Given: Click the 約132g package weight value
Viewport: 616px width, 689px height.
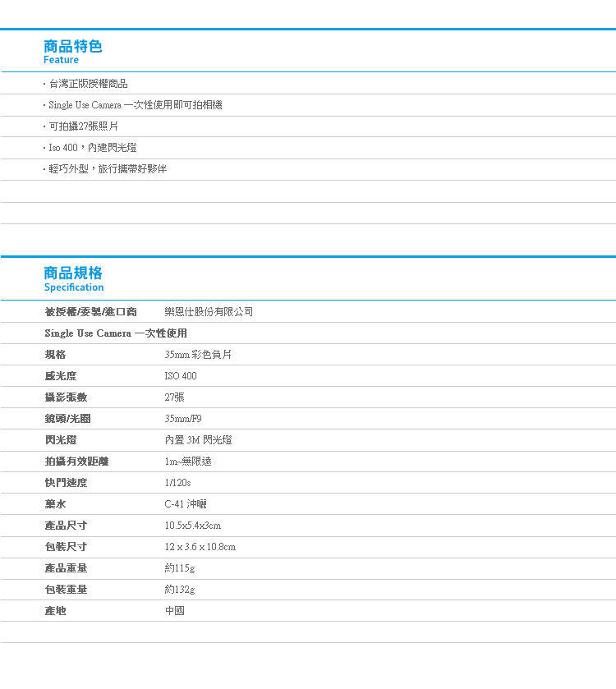Looking at the screenshot, I should tap(180, 590).
